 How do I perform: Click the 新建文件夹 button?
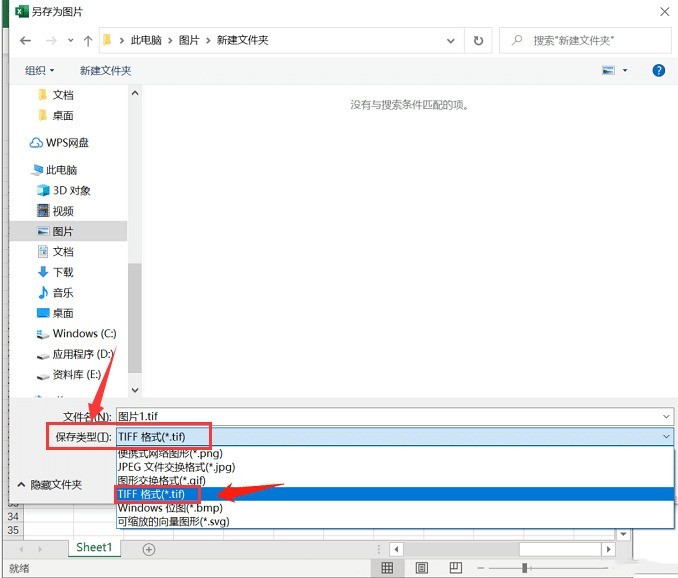click(x=106, y=70)
